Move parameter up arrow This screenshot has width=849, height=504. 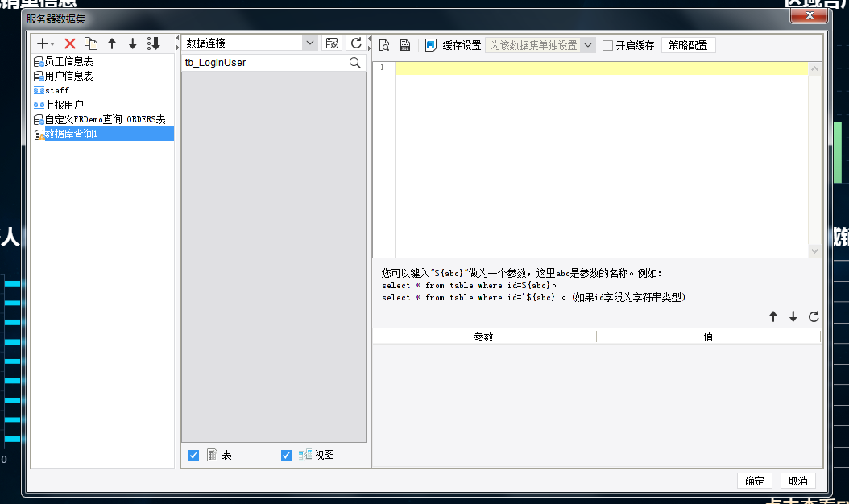click(x=773, y=316)
